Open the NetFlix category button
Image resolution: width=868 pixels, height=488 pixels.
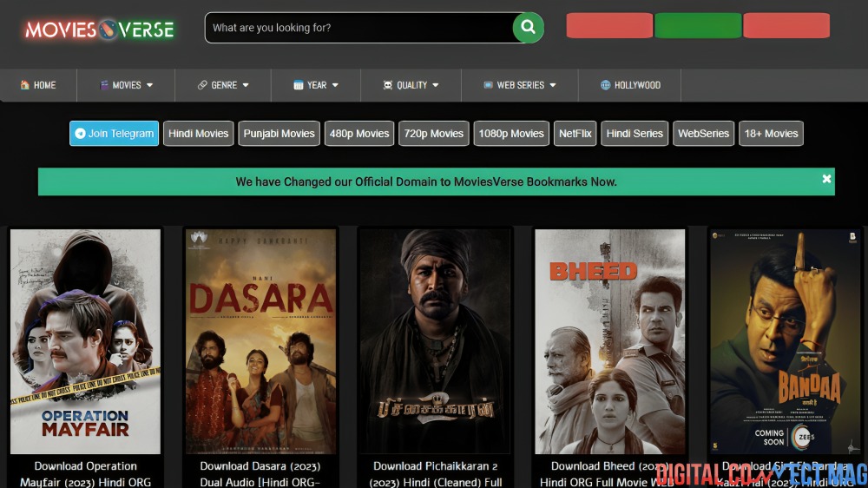click(x=575, y=134)
